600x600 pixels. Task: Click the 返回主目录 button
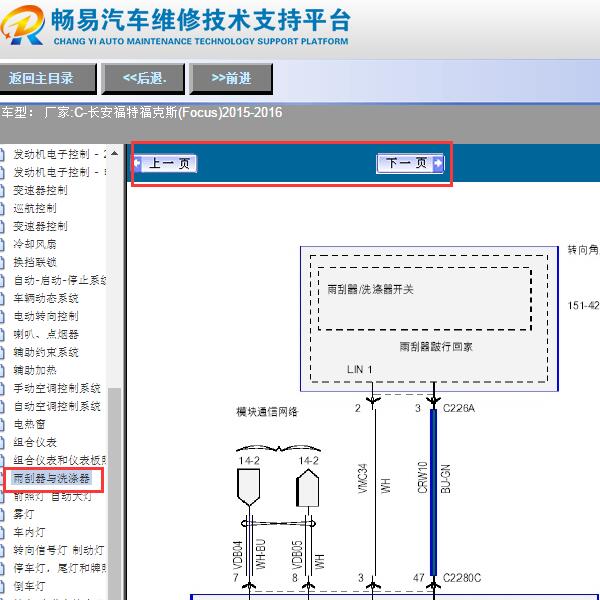47,78
